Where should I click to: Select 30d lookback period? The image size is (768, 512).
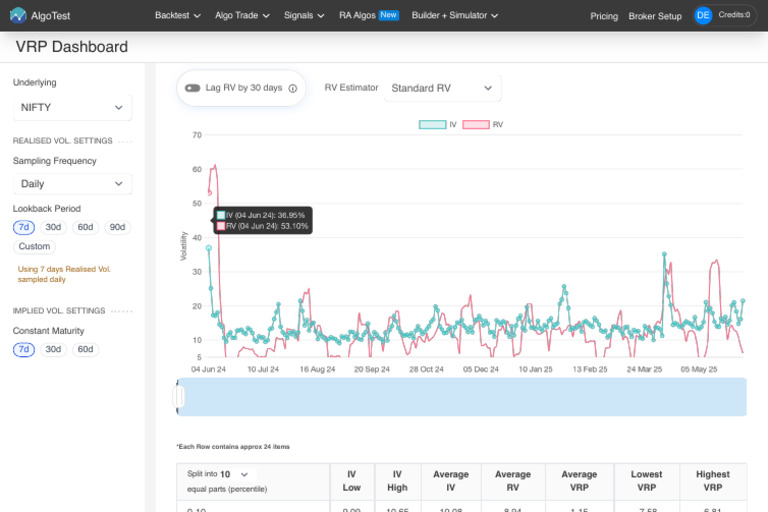click(x=53, y=227)
